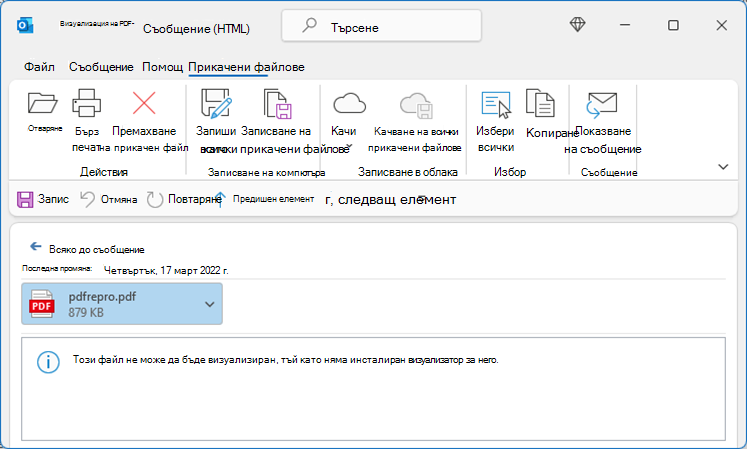Click the Upload cloud icon
Image resolution: width=747 pixels, height=449 pixels.
tap(349, 103)
